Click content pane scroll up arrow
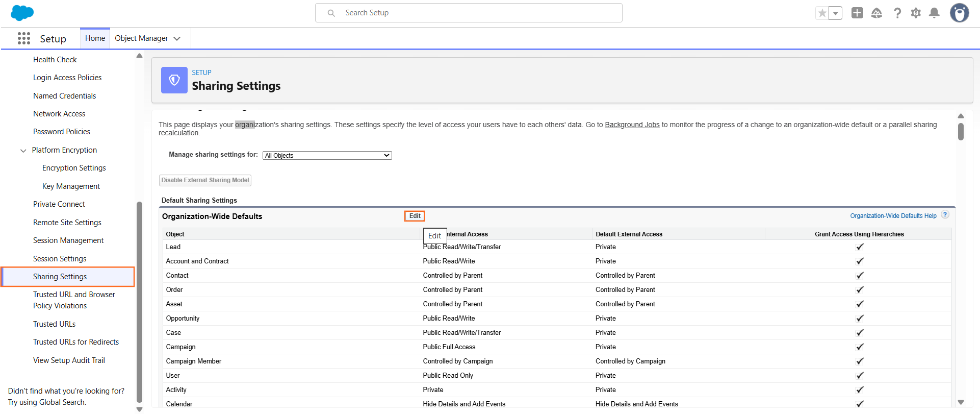This screenshot has height=414, width=980. (x=961, y=116)
